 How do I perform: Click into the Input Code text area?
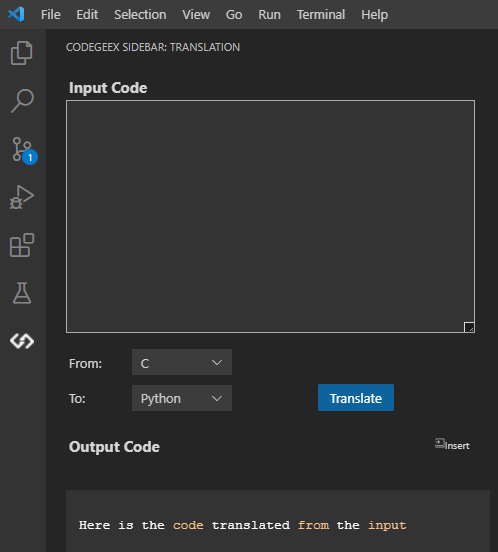click(270, 217)
